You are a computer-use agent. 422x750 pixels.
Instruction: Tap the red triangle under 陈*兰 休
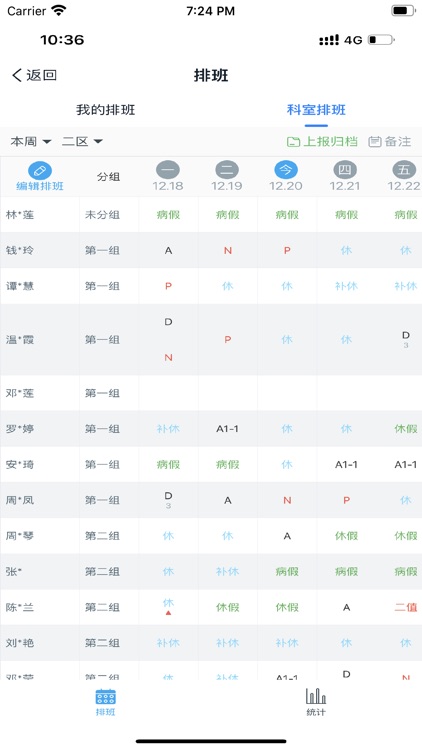(168, 613)
